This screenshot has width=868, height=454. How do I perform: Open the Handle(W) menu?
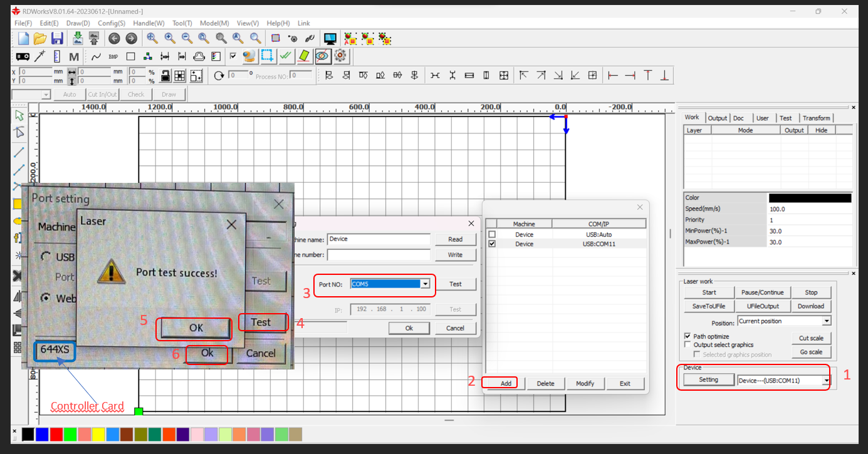click(149, 23)
